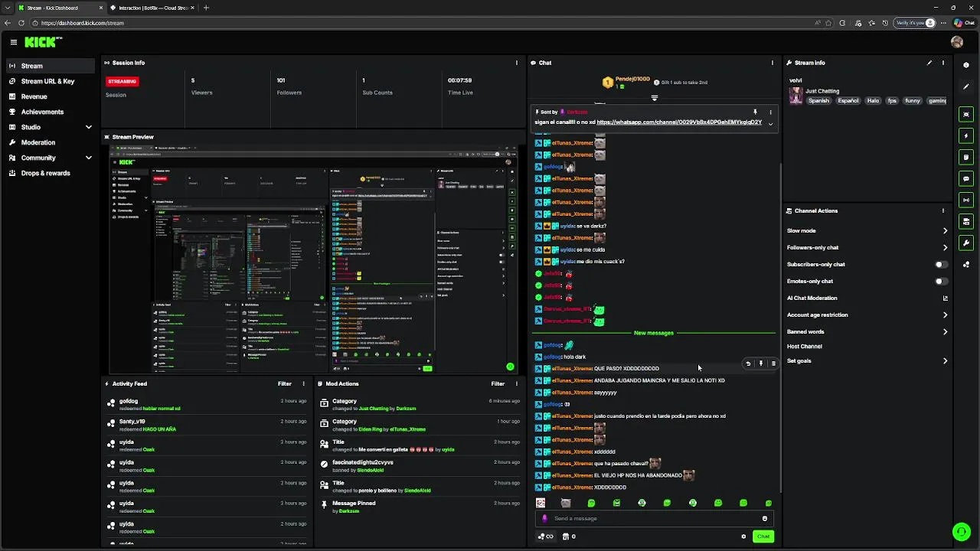Open the emoji picker in message box
Image resolution: width=980 pixels, height=551 pixels.
(764, 518)
